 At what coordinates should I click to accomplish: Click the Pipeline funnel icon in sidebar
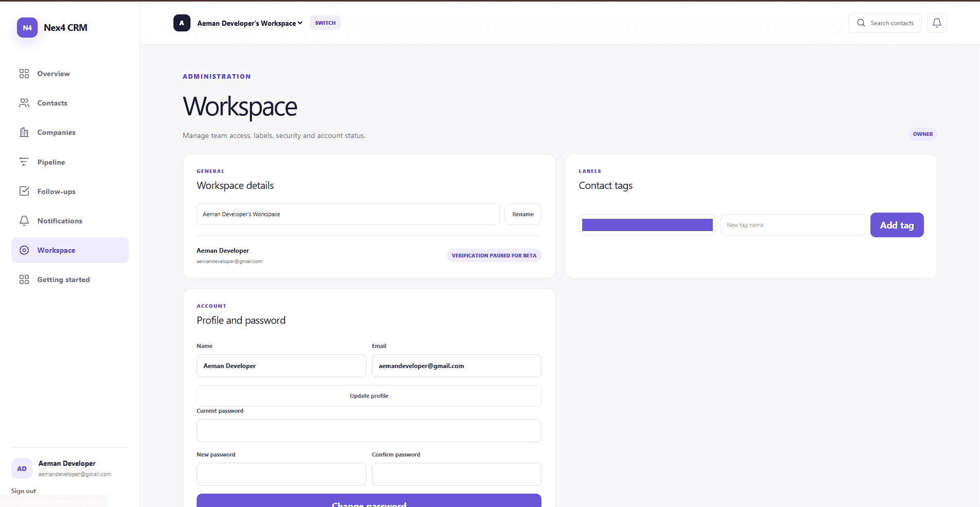[24, 162]
